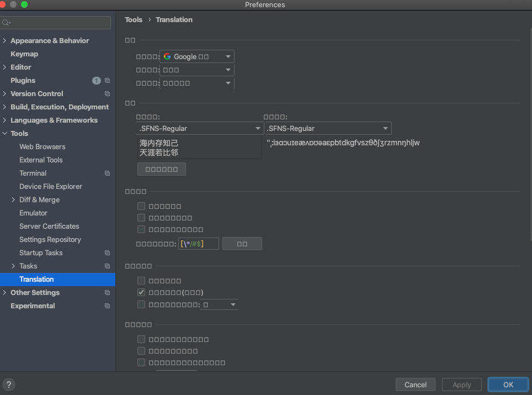Image resolution: width=532 pixels, height=395 pixels.
Task: Toggle the unchecked box above the checked option
Action: [x=141, y=281]
